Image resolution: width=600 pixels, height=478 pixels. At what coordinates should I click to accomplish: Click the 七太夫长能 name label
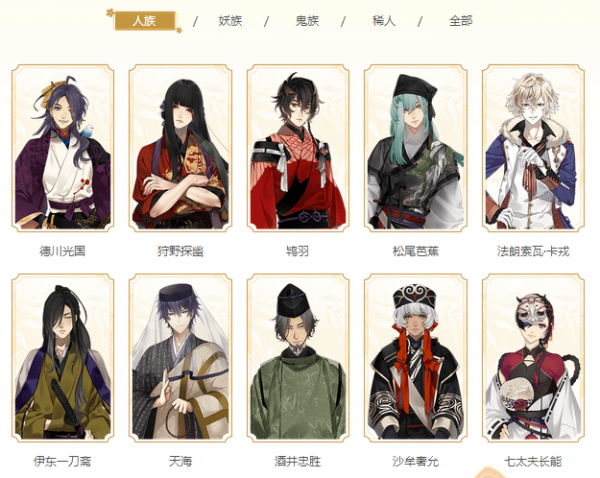533,461
